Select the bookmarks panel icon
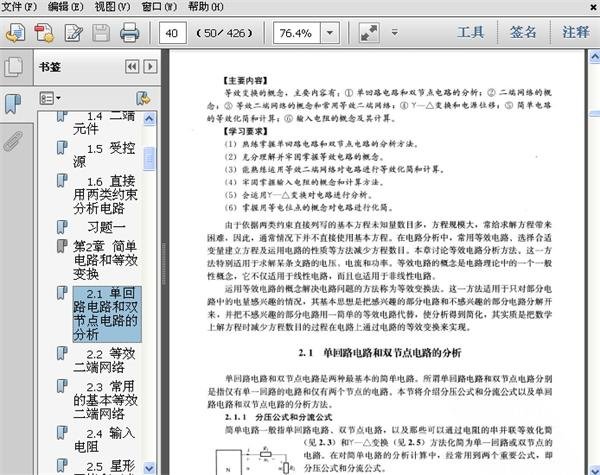 [x=13, y=103]
